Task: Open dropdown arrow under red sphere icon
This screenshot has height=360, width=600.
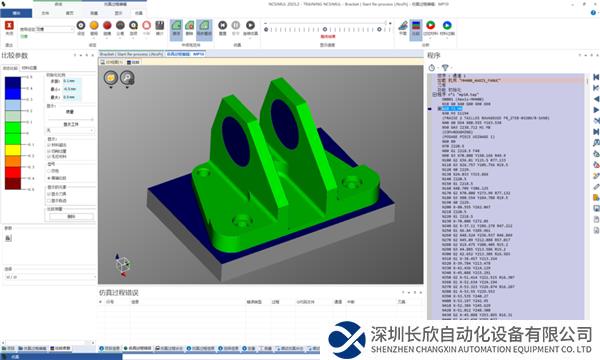Action: pyautogui.click(x=107, y=38)
